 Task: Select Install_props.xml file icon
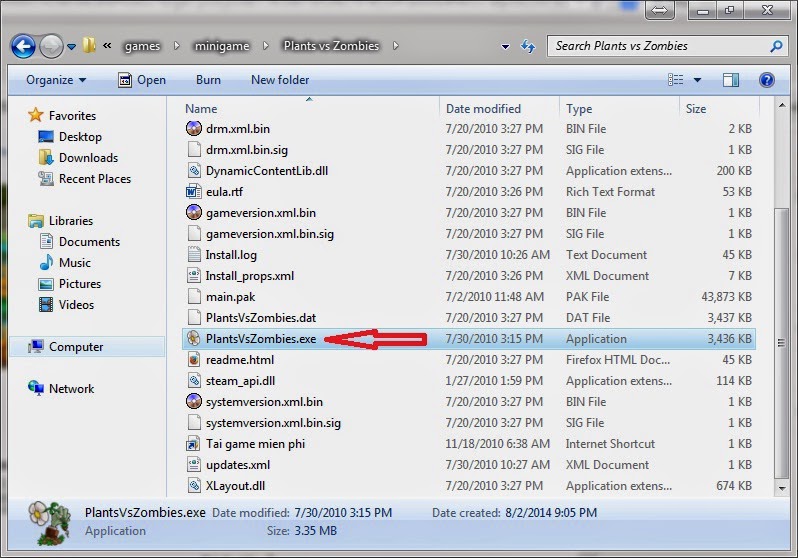194,275
